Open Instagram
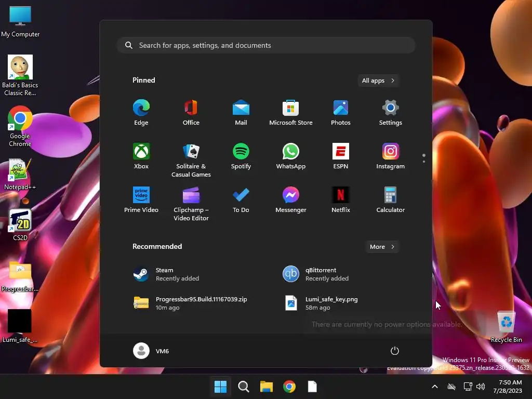Screen dimensions: 532x399 [x=391, y=156]
